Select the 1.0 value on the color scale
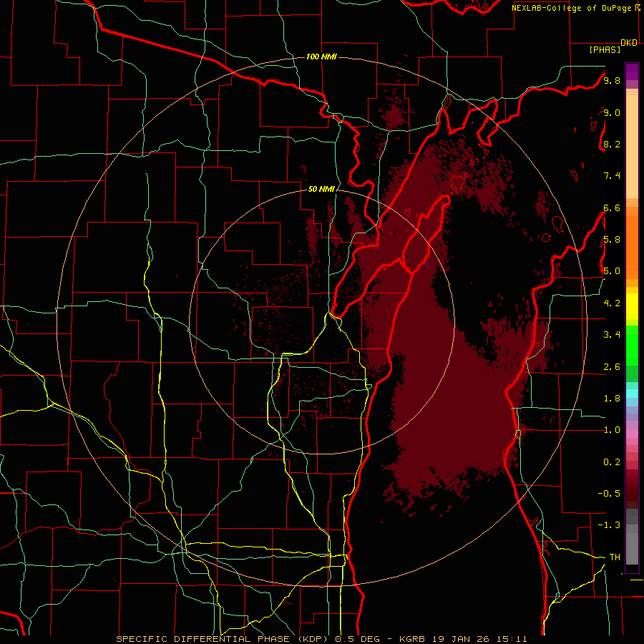This screenshot has width=644, height=644. (x=612, y=430)
